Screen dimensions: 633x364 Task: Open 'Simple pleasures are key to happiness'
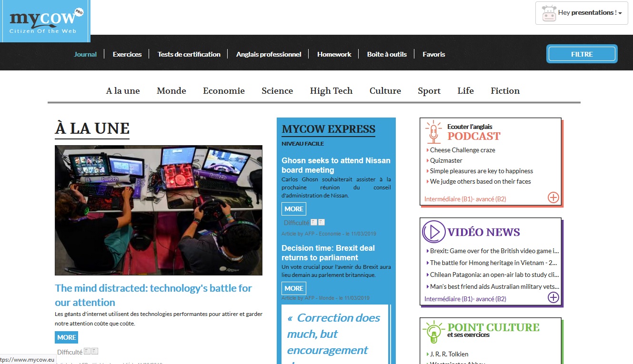tap(482, 171)
